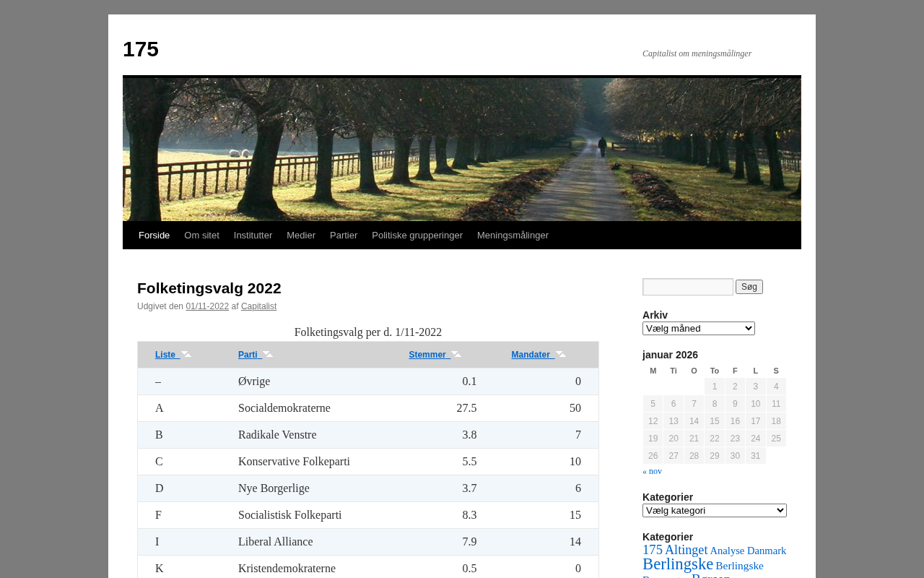Open the Altinget tag in cloud
Image resolution: width=924 pixels, height=578 pixels.
click(x=686, y=550)
